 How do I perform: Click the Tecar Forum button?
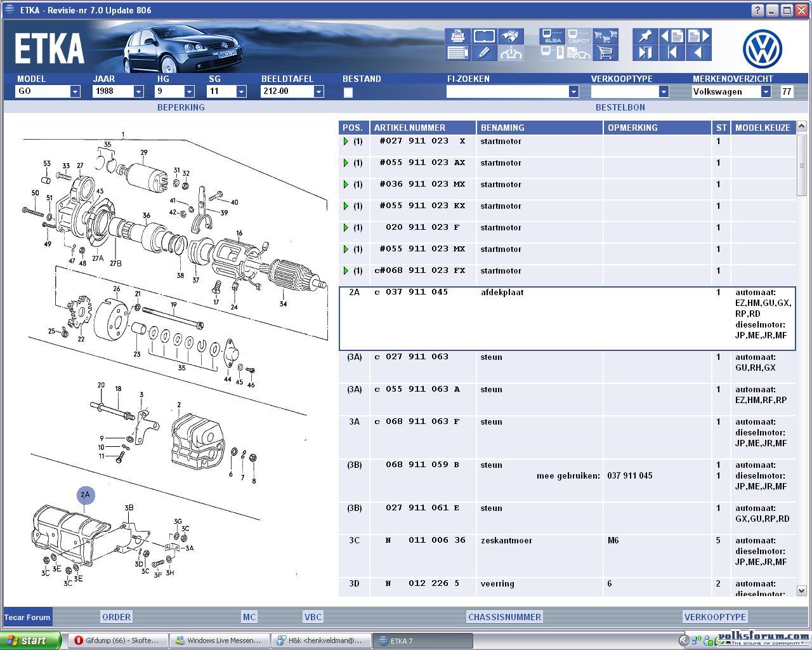coord(27,617)
